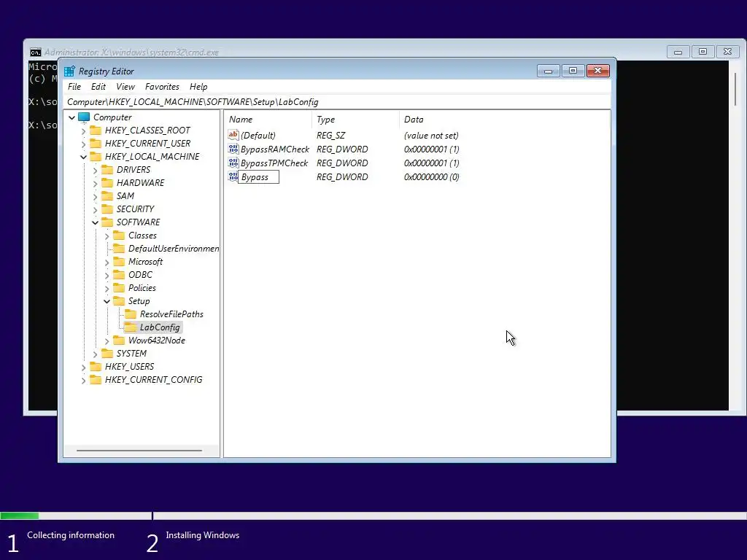The width and height of the screenshot is (747, 560).
Task: Click the (value not set) data cell
Action: pyautogui.click(x=431, y=135)
